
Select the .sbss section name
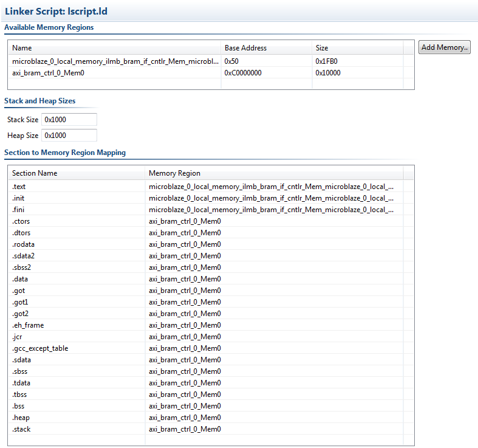pos(20,371)
